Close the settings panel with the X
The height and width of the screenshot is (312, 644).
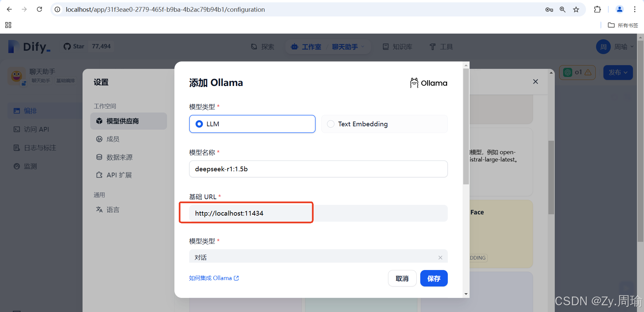tap(535, 82)
